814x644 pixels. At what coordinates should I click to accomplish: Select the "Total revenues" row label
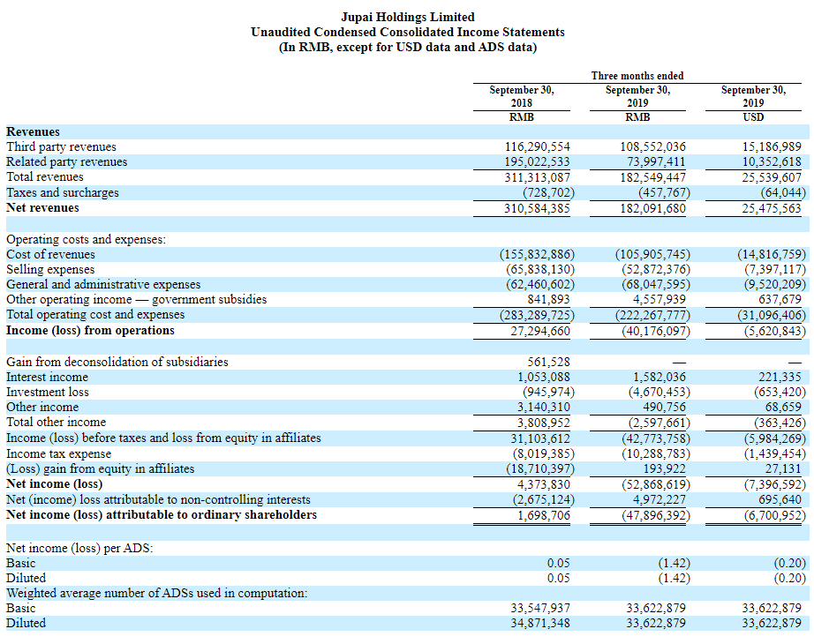(45, 177)
